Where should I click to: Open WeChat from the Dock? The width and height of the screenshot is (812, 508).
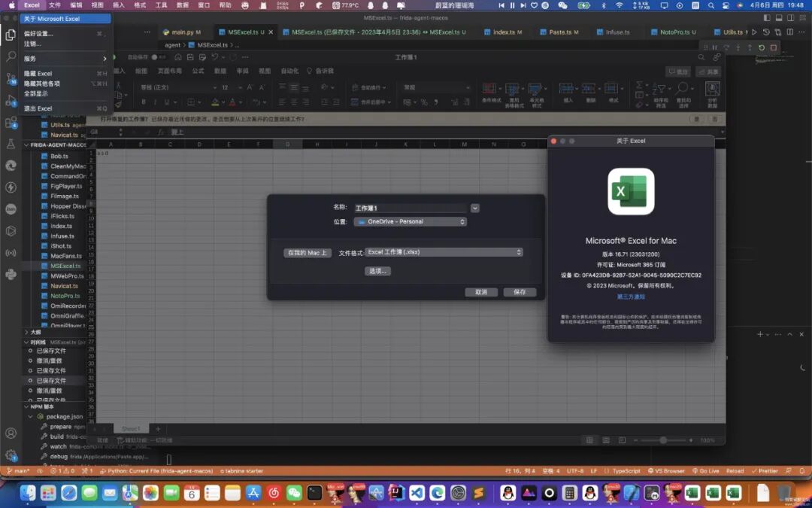tap(295, 492)
